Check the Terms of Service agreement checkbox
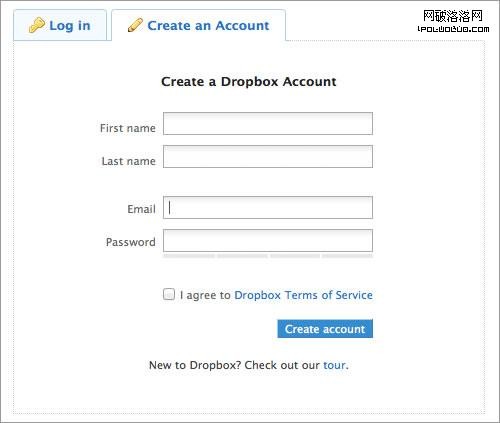The height and width of the screenshot is (423, 500). coord(169,294)
